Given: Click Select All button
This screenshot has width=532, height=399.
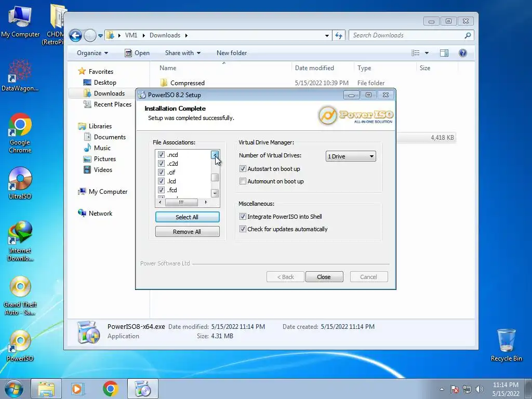Looking at the screenshot, I should (187, 217).
